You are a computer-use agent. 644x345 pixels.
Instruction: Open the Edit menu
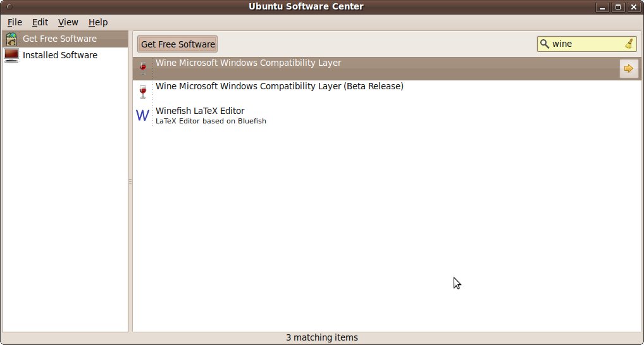tap(40, 22)
